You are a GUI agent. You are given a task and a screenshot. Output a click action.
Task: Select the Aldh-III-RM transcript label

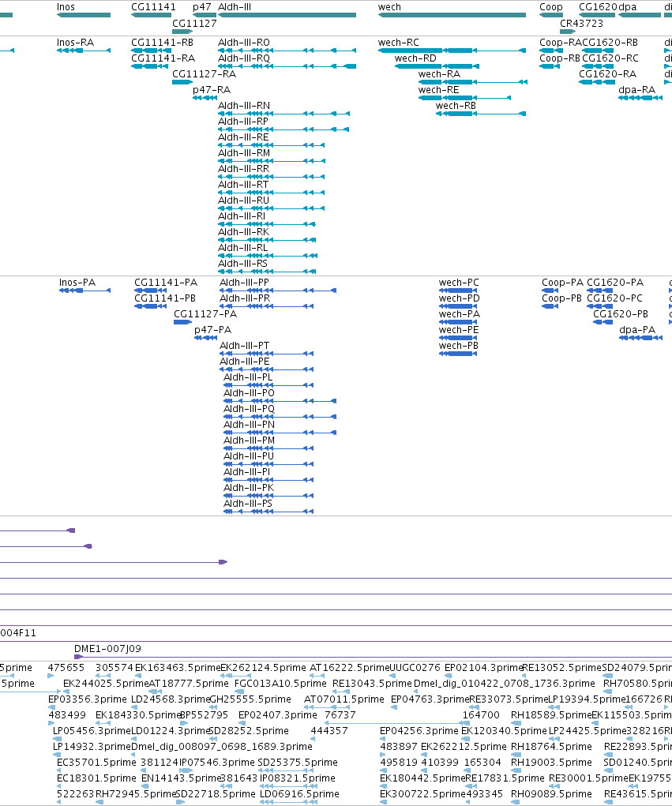point(244,152)
